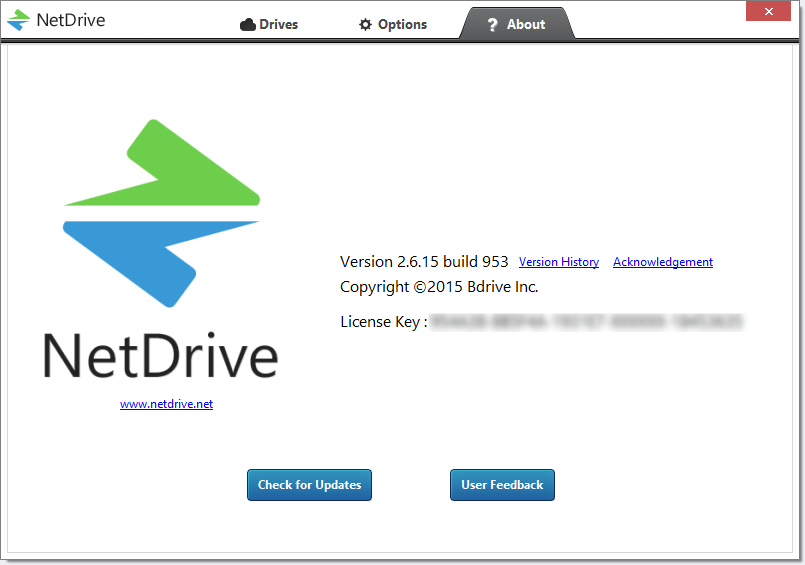The height and width of the screenshot is (565, 805).
Task: Click the Check for Updates button
Action: 309,485
